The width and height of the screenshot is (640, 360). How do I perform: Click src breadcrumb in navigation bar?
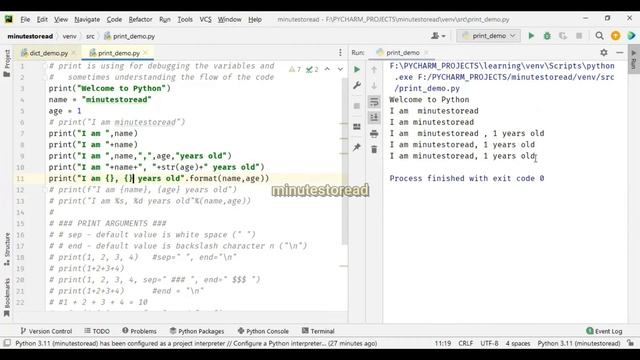[90, 36]
